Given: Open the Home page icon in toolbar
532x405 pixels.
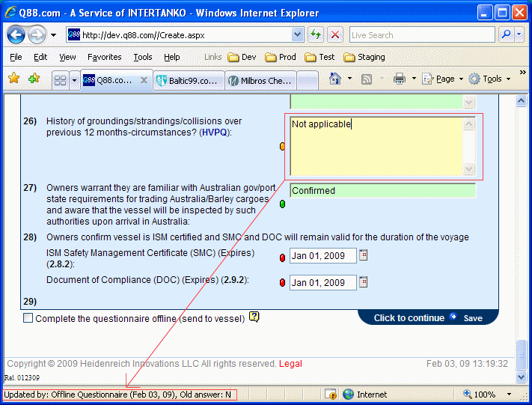Looking at the screenshot, I should click(335, 79).
